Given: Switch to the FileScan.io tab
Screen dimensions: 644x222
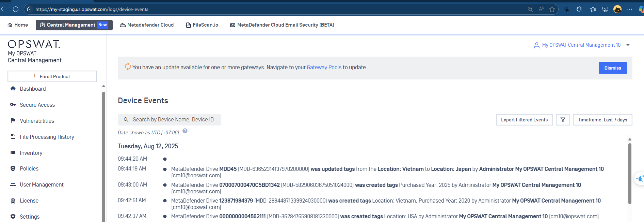Looking at the screenshot, I should click(202, 25).
